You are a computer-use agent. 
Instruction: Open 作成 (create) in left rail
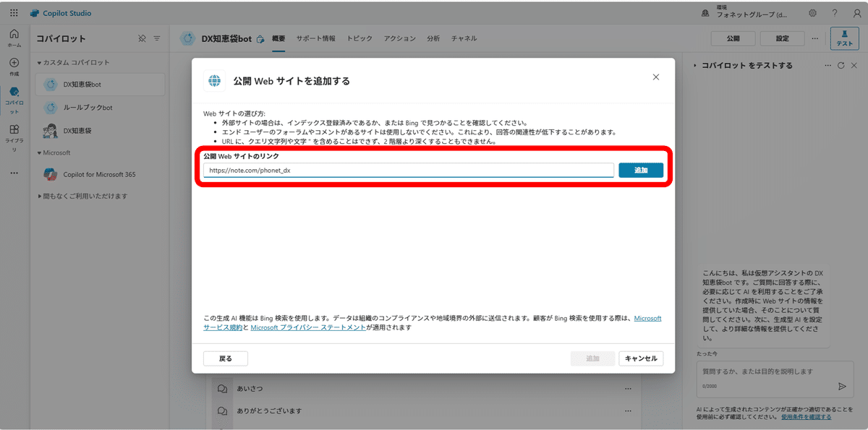click(x=14, y=66)
